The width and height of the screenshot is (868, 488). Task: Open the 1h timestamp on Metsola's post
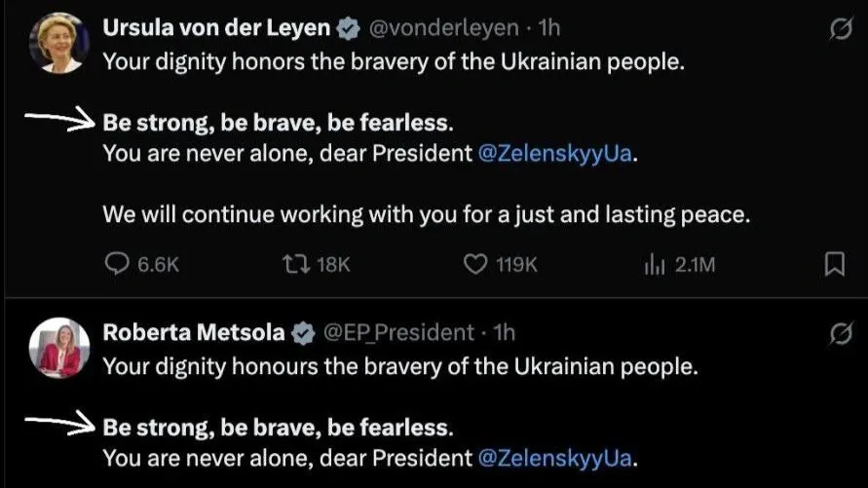(504, 333)
